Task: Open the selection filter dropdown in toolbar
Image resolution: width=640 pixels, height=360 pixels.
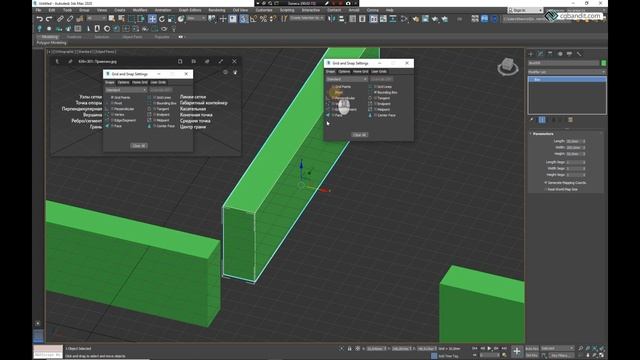Action: (96, 18)
